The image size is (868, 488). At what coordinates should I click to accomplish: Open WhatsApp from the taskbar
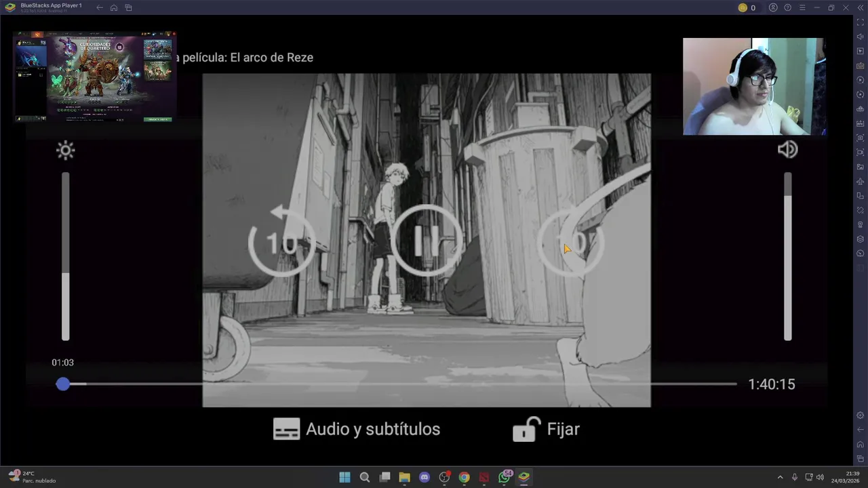pos(504,477)
